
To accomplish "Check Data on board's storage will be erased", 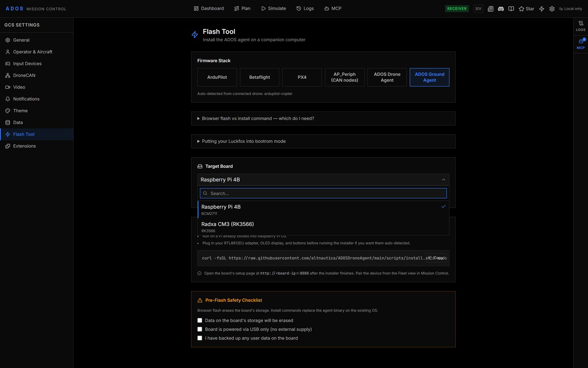I will tap(200, 321).
